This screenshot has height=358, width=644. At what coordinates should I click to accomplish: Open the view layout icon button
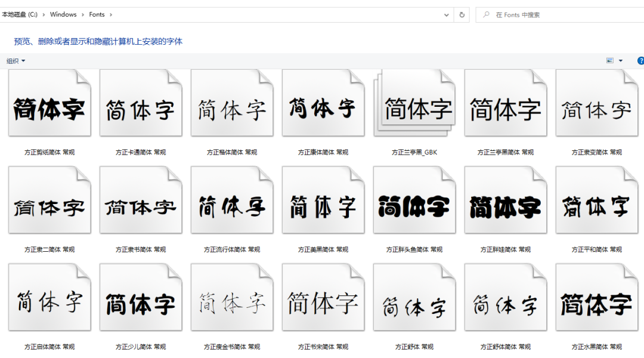point(610,61)
